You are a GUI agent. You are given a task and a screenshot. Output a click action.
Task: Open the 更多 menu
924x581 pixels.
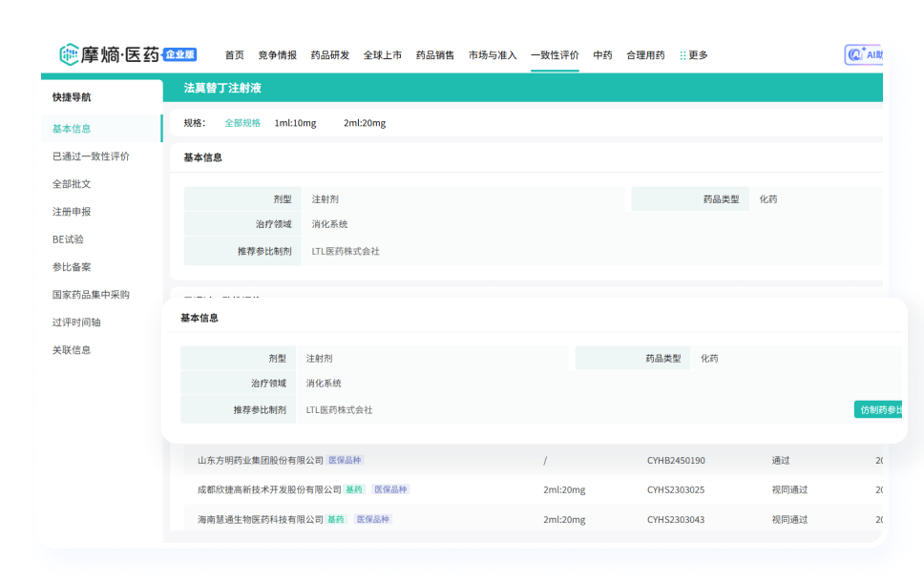[x=694, y=54]
